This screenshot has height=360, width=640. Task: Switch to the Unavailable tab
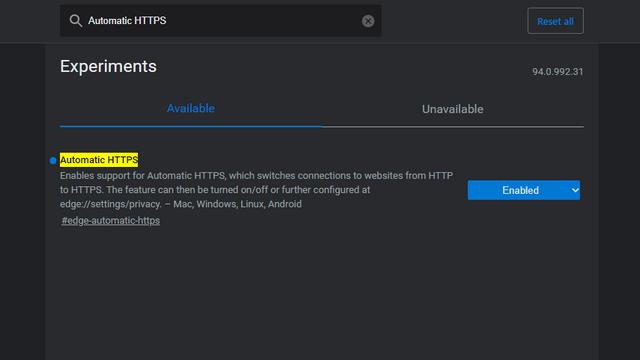(452, 109)
